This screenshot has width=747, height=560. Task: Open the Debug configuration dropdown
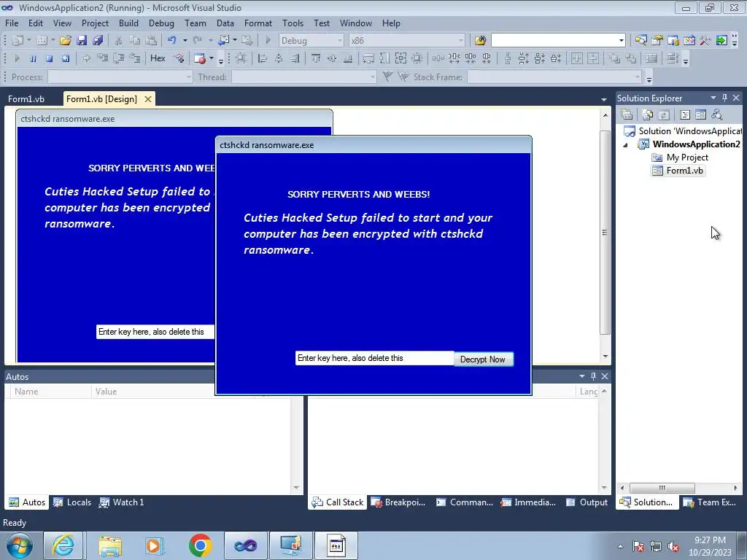click(340, 41)
